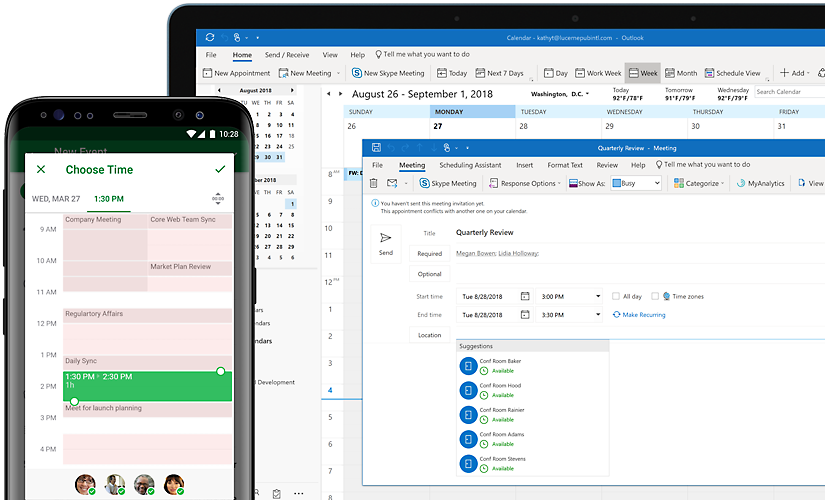Expand the Start time 3:00 PM dropdown

point(598,296)
